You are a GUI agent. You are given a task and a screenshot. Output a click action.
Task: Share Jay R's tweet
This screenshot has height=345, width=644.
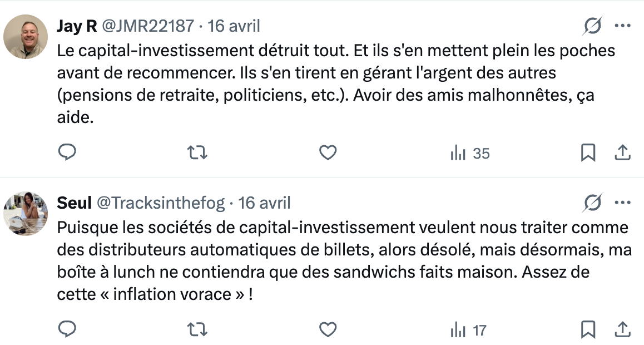pos(622,152)
